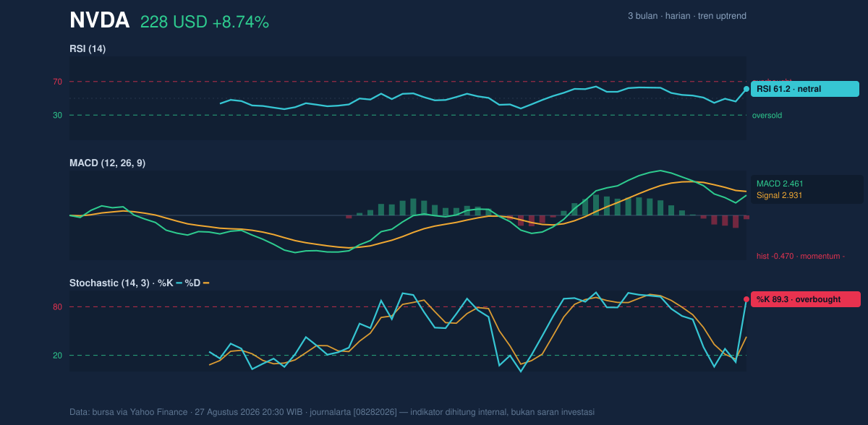Click the RSI 70 axis label
The image size is (868, 425).
57,82
